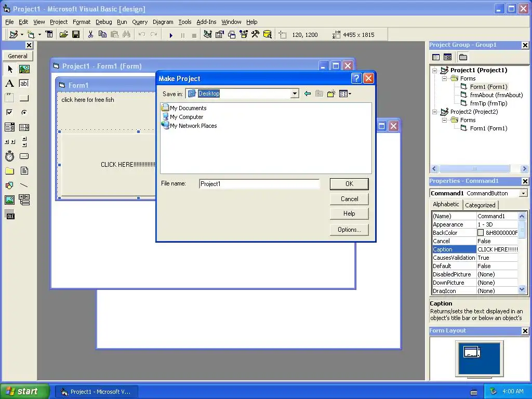The width and height of the screenshot is (532, 399).
Task: Open the Debug menu
Action: [x=104, y=22]
